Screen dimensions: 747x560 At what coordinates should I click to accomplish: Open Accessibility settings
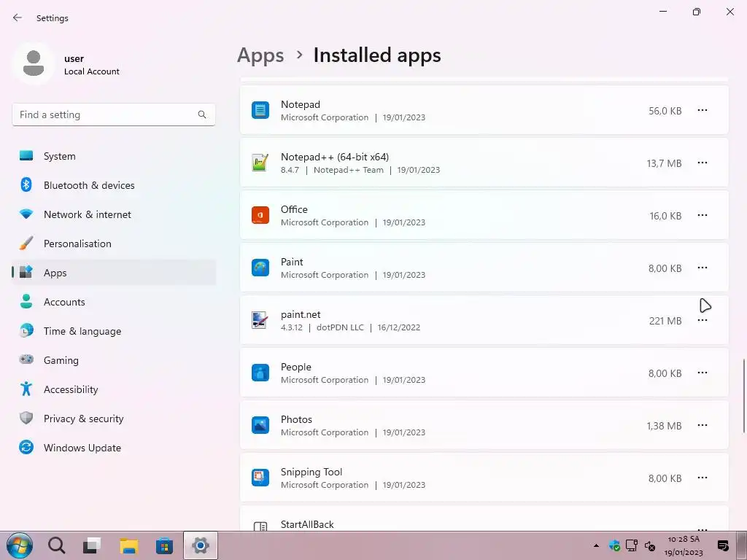(114, 389)
